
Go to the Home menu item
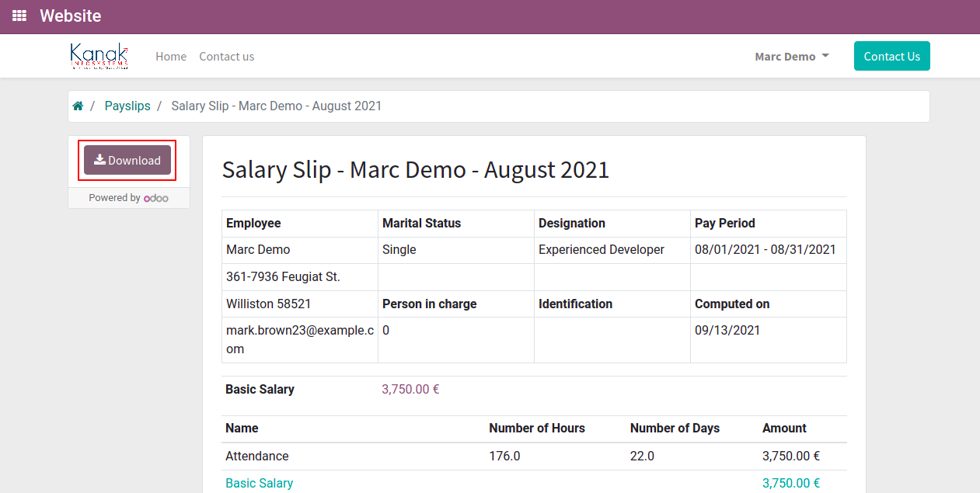pyautogui.click(x=171, y=57)
